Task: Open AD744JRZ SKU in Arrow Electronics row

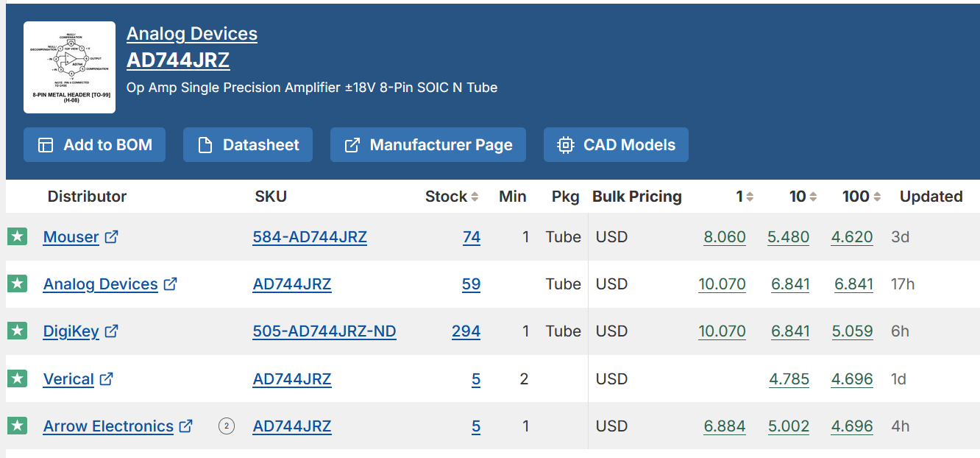Action: [x=292, y=426]
